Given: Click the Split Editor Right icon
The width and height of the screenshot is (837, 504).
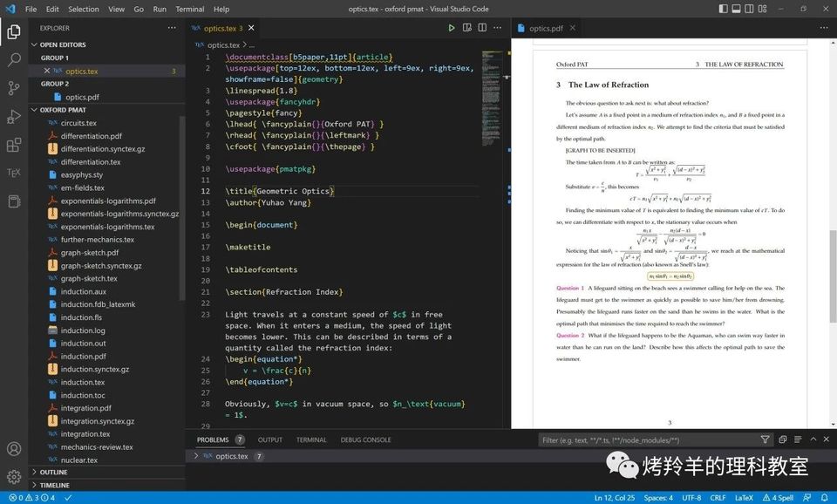Looking at the screenshot, I should click(x=481, y=28).
